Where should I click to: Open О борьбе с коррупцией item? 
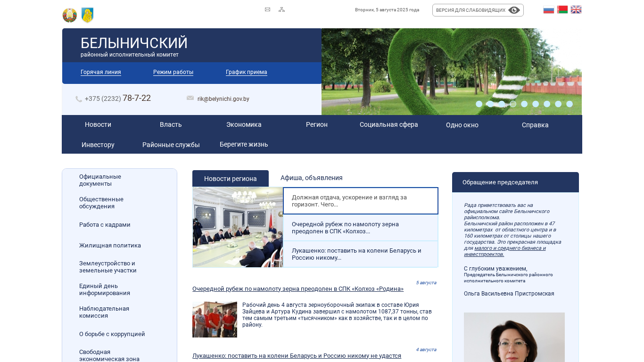pyautogui.click(x=112, y=334)
